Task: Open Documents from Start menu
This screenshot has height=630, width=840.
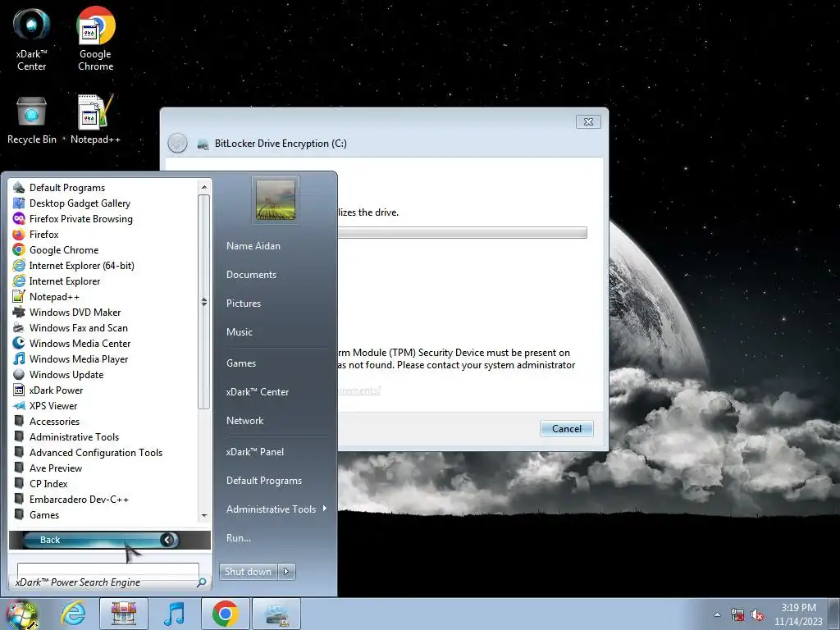Action: [x=251, y=274]
